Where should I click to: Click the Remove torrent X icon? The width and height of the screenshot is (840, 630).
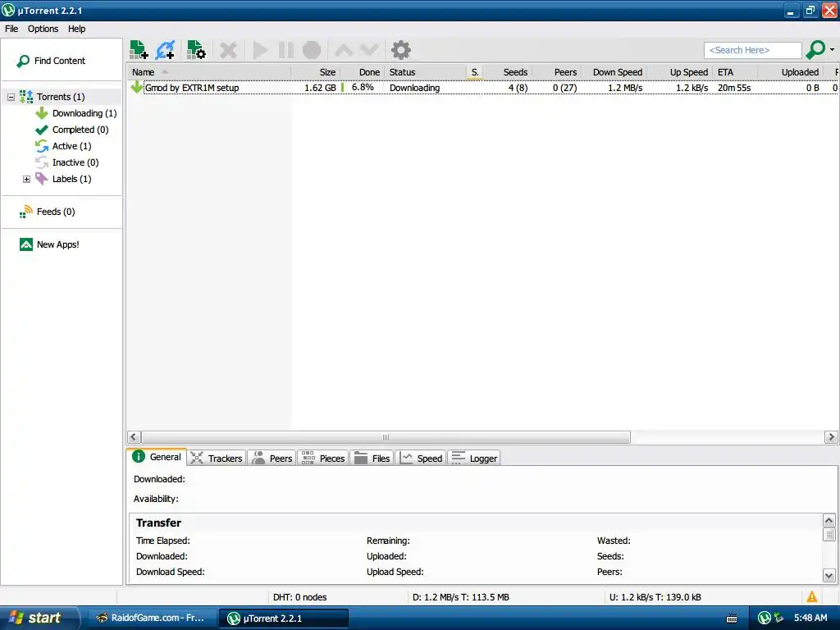coord(228,50)
